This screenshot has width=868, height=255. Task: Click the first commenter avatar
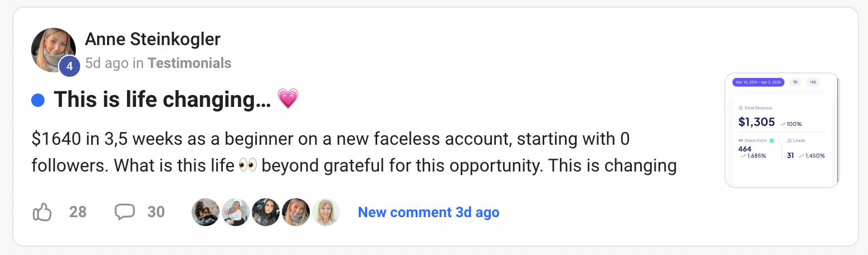tap(206, 212)
